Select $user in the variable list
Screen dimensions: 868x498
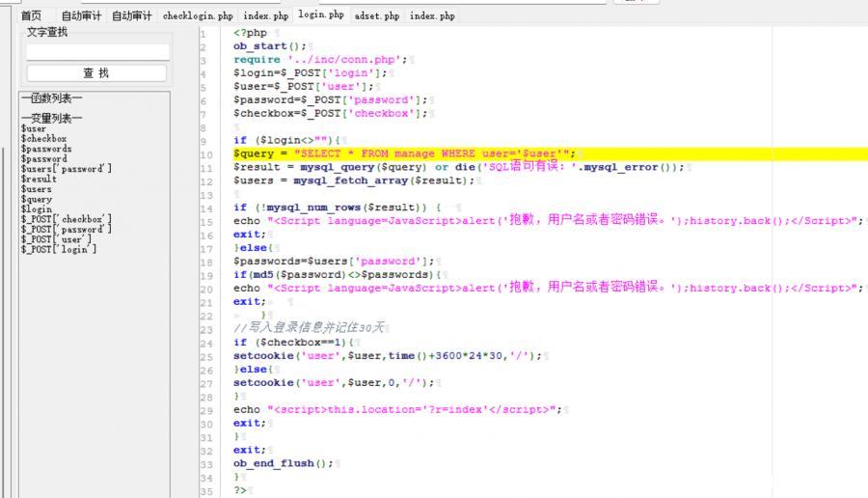tap(34, 128)
